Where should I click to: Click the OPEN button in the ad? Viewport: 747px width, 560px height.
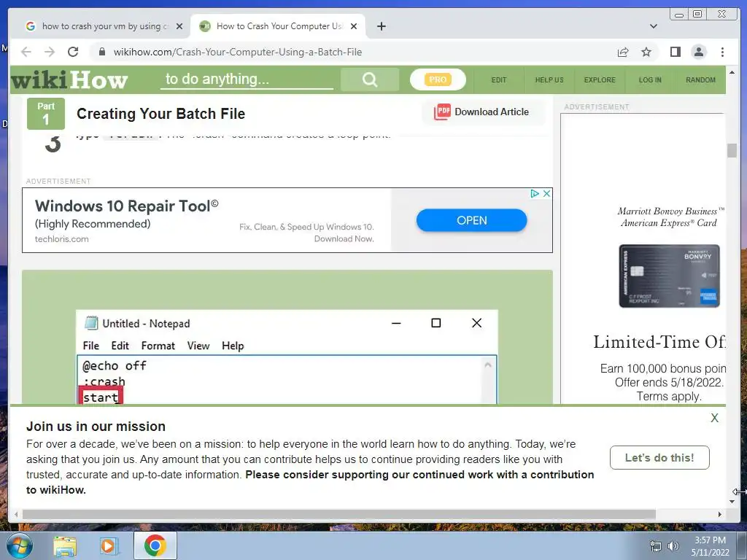[x=472, y=220]
